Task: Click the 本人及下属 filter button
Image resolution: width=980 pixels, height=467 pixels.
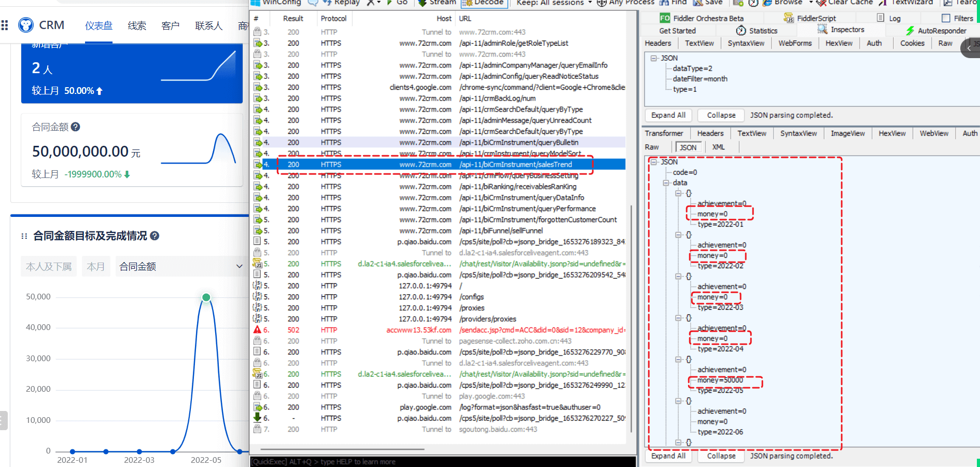Action: coord(49,266)
